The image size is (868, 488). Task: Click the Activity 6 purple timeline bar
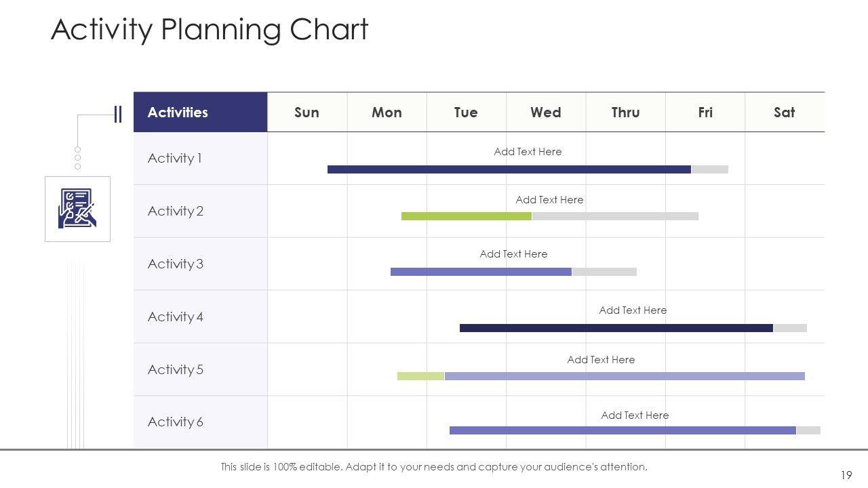click(x=622, y=430)
